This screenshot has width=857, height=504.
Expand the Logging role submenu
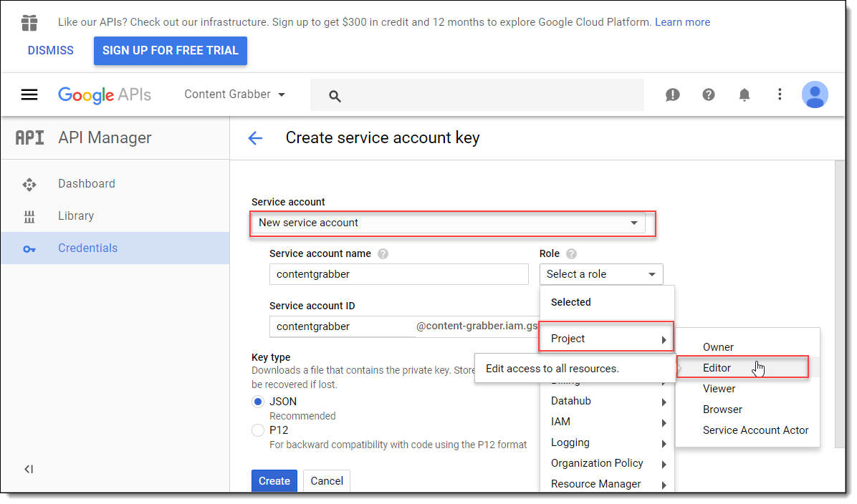pyautogui.click(x=607, y=442)
